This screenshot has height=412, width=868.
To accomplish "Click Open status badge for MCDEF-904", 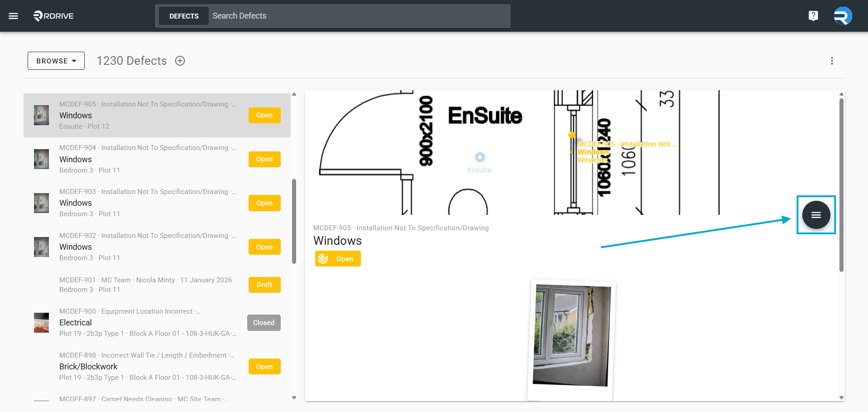I will [264, 159].
